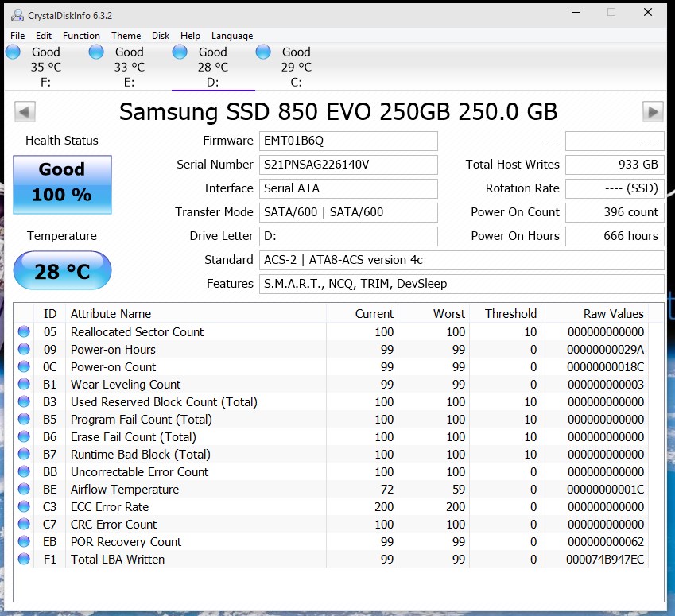
Task: Click Power On Count value 396 count
Action: click(x=615, y=213)
